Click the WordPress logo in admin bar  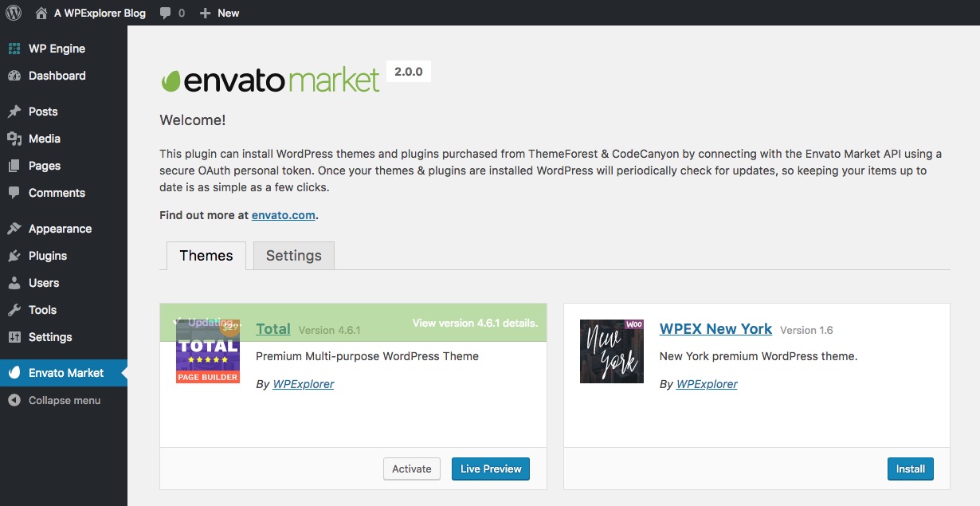[x=14, y=13]
